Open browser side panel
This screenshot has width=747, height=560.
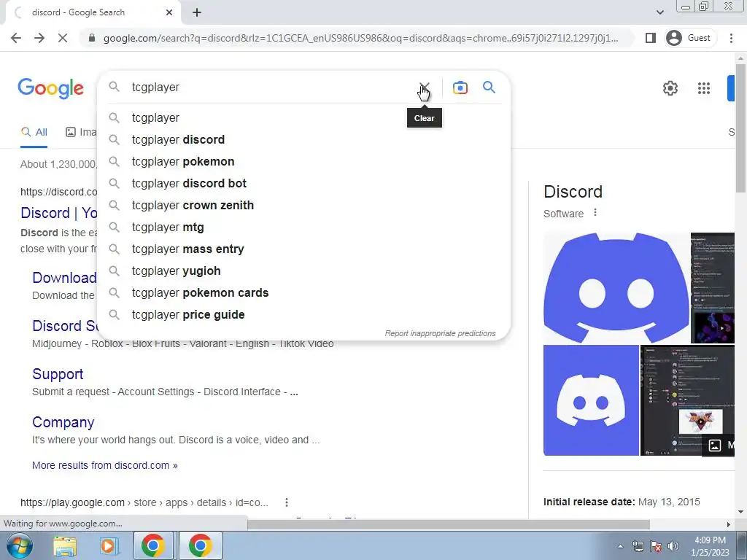coord(650,38)
